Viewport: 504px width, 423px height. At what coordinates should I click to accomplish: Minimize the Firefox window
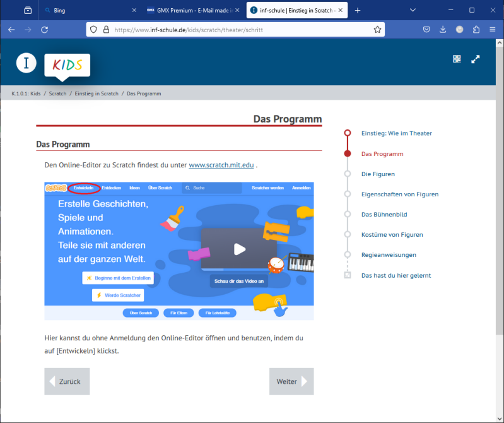click(450, 10)
